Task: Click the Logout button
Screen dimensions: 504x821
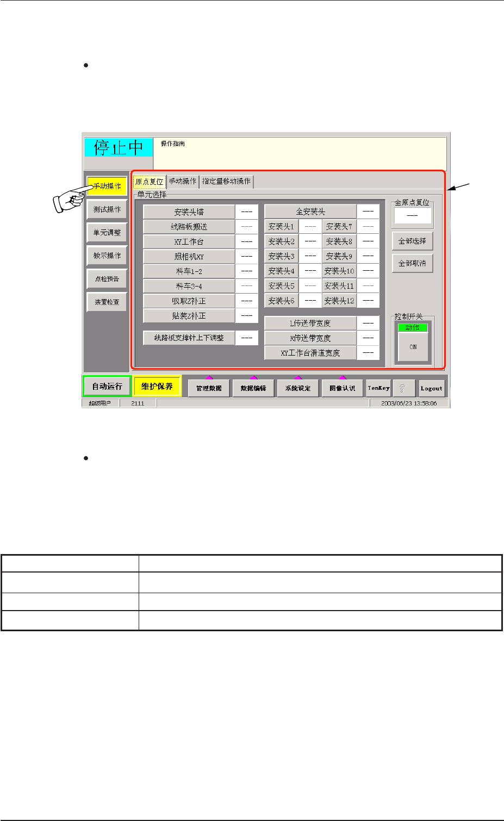Action: point(431,388)
